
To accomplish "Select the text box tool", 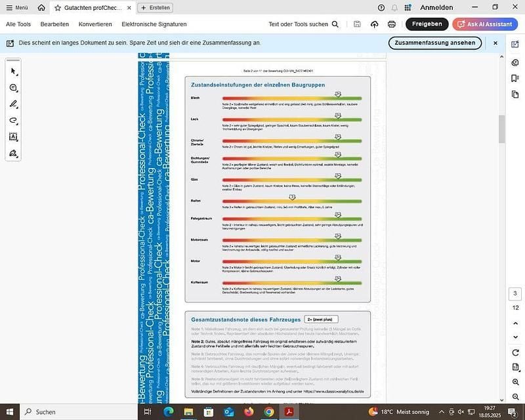I will point(13,137).
